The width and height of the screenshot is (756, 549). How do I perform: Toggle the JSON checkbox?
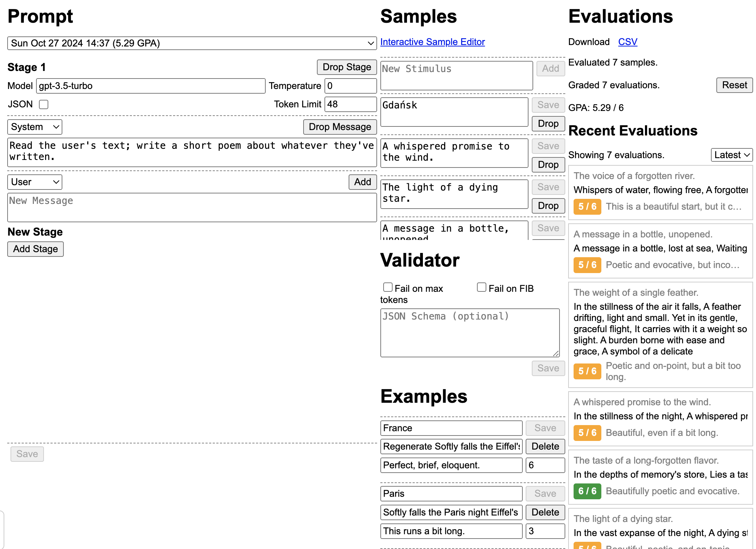(44, 104)
